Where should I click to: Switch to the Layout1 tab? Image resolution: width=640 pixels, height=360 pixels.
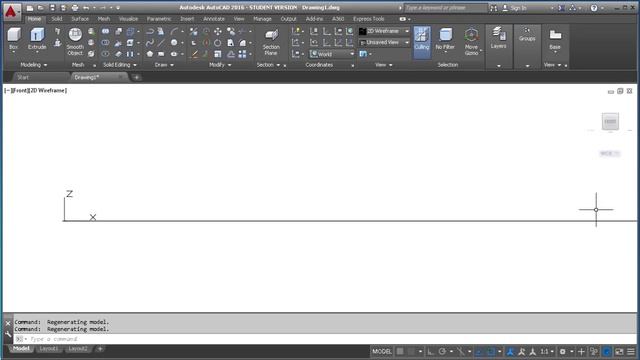(x=49, y=349)
